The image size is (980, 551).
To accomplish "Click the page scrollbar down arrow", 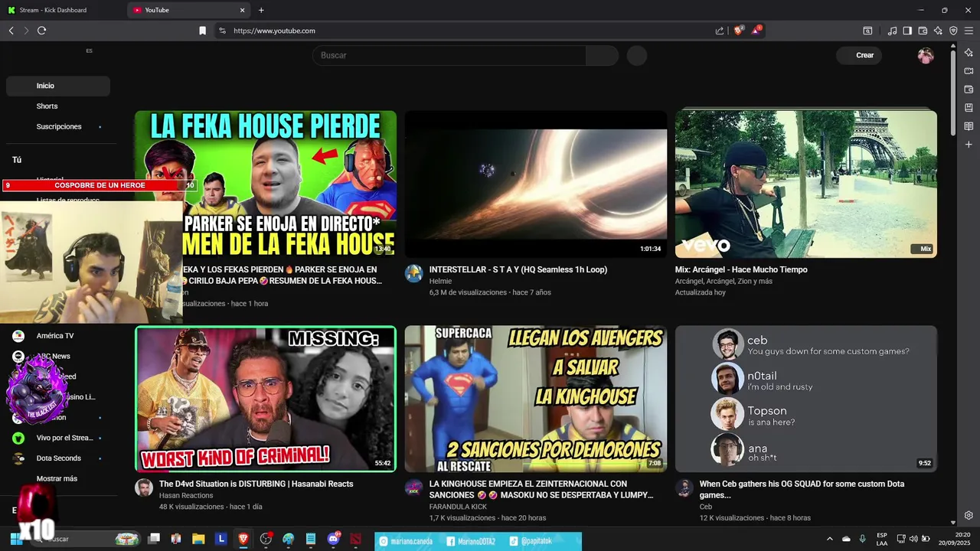I will tap(953, 522).
